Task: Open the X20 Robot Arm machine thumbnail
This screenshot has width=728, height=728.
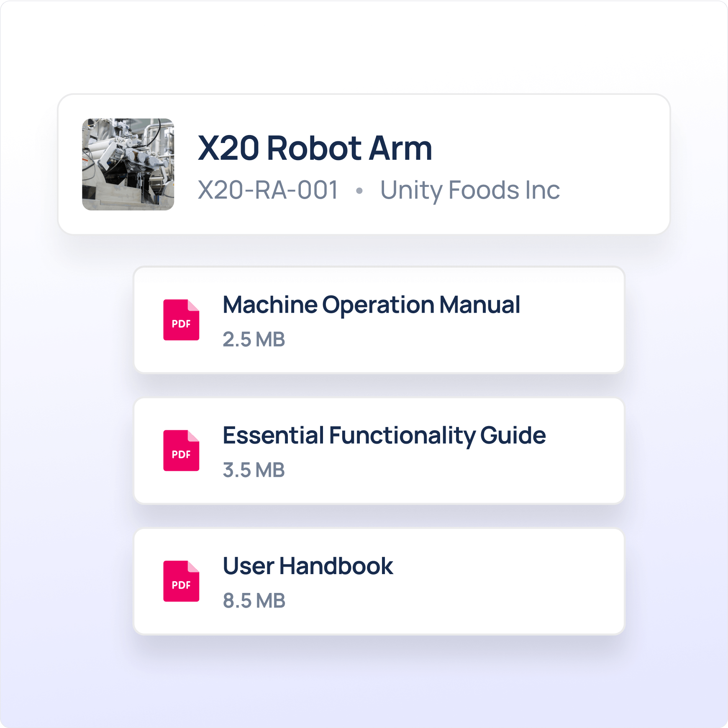Action: (128, 164)
